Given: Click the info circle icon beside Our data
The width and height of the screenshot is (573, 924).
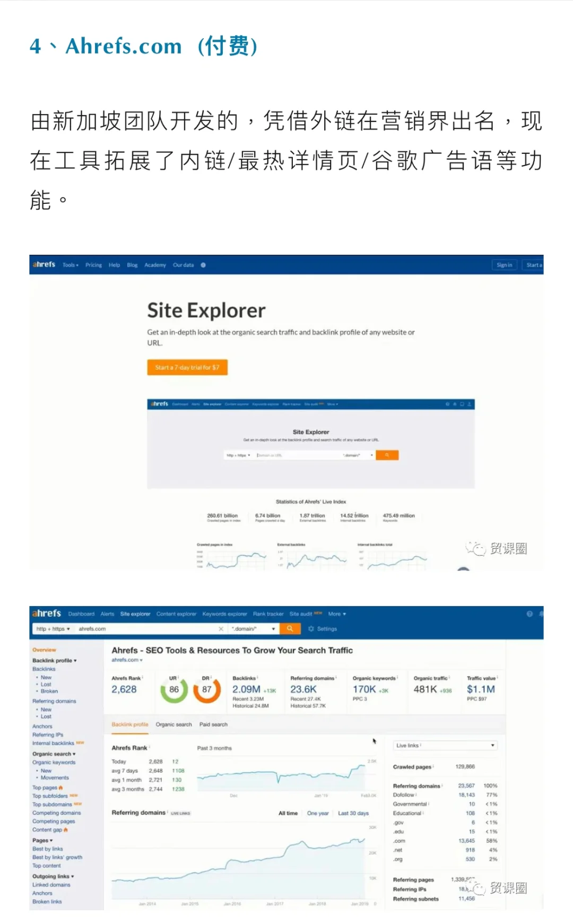Looking at the screenshot, I should tap(203, 265).
